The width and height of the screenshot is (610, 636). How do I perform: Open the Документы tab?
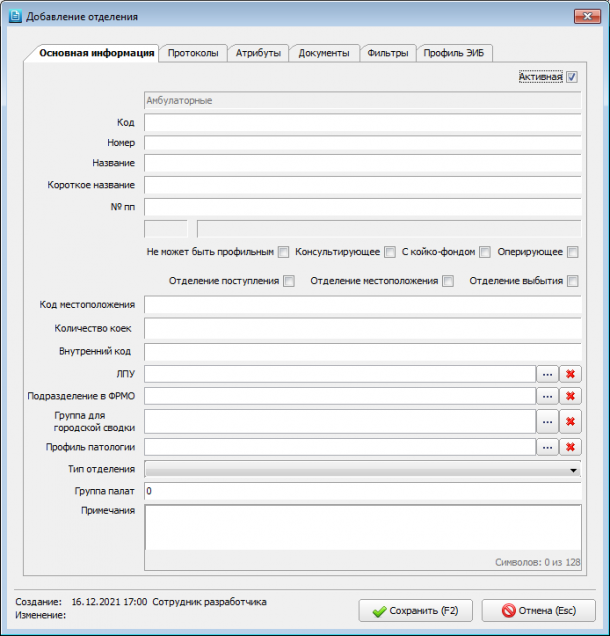click(x=324, y=53)
